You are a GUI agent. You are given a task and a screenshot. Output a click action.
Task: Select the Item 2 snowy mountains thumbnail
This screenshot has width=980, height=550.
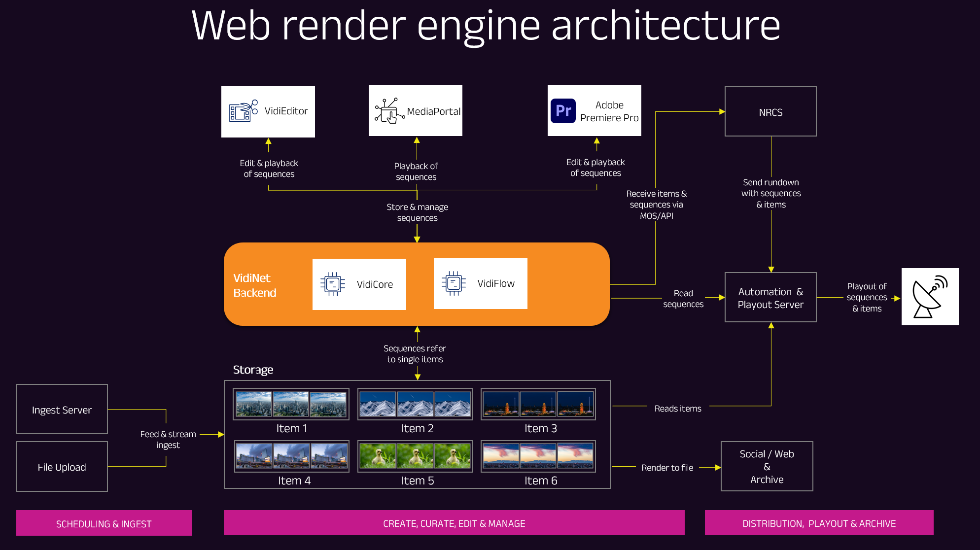point(415,404)
